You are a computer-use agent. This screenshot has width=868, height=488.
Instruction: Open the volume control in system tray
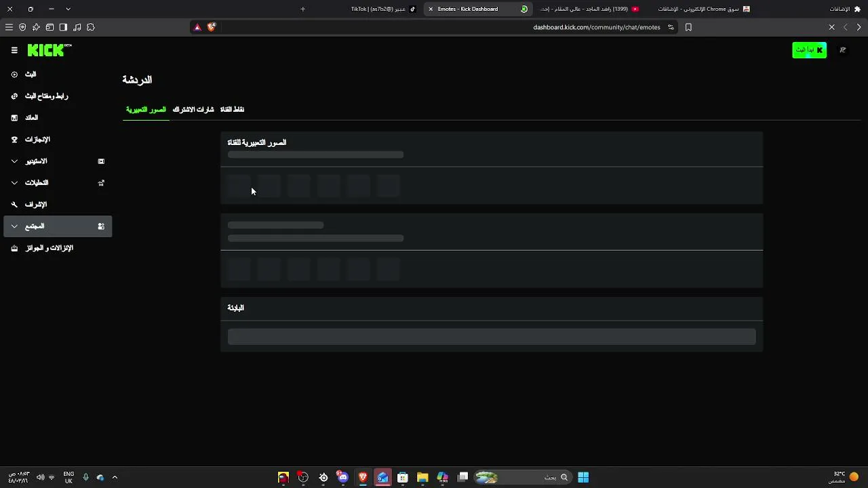coord(40,478)
